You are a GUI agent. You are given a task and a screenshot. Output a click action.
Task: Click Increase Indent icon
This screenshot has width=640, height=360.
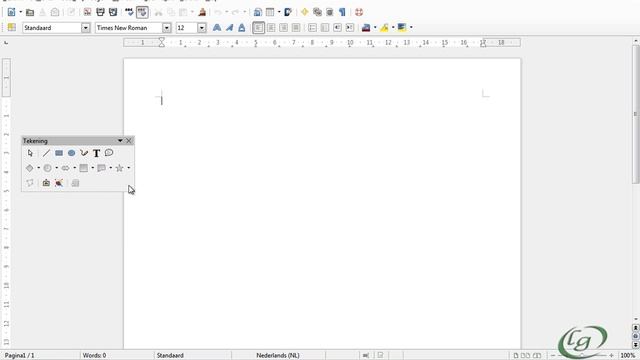click(x=350, y=28)
